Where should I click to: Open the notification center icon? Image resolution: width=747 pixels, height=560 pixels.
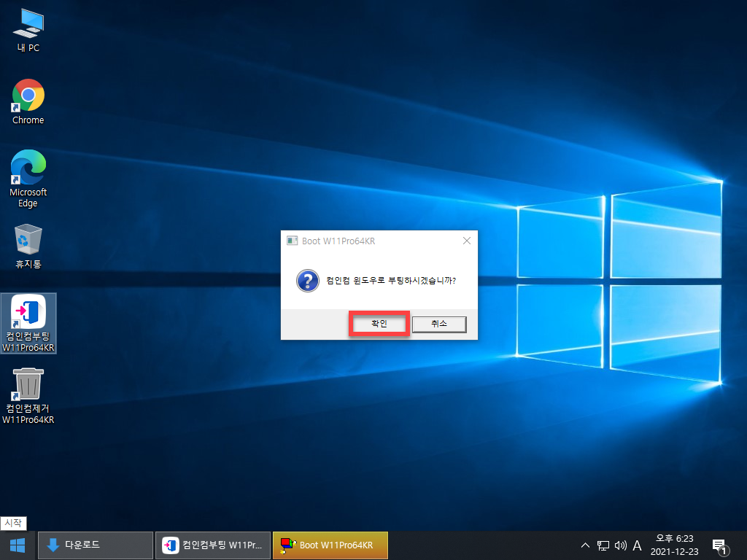pos(719,546)
